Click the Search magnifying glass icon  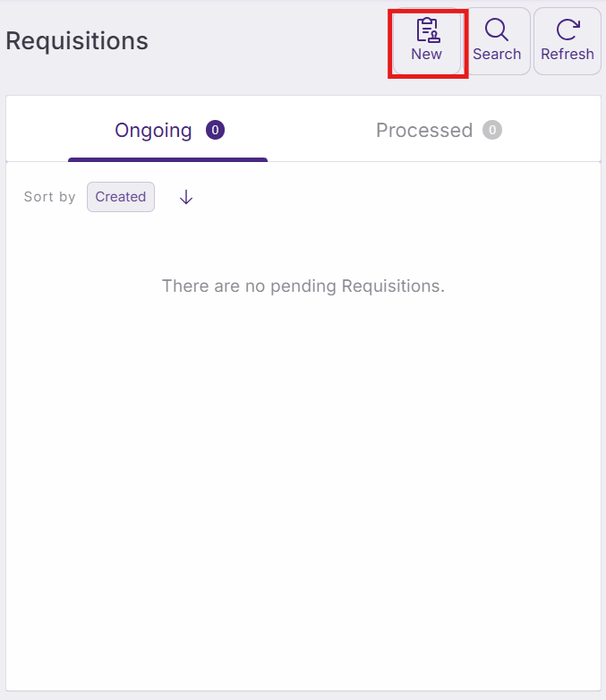(497, 30)
